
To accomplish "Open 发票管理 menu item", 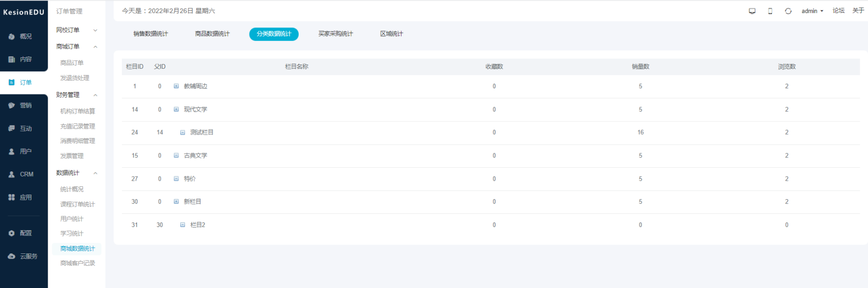I will click(72, 156).
